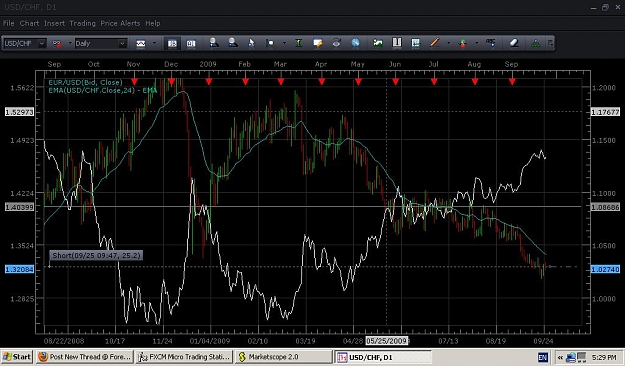Expand arrow beside chart type icon
This screenshot has width=625, height=366.
click(x=154, y=43)
